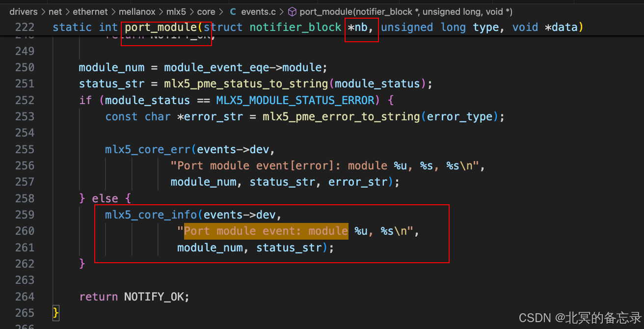This screenshot has width=644, height=329.
Task: Open the net breadcrumb segment
Action: click(x=55, y=11)
